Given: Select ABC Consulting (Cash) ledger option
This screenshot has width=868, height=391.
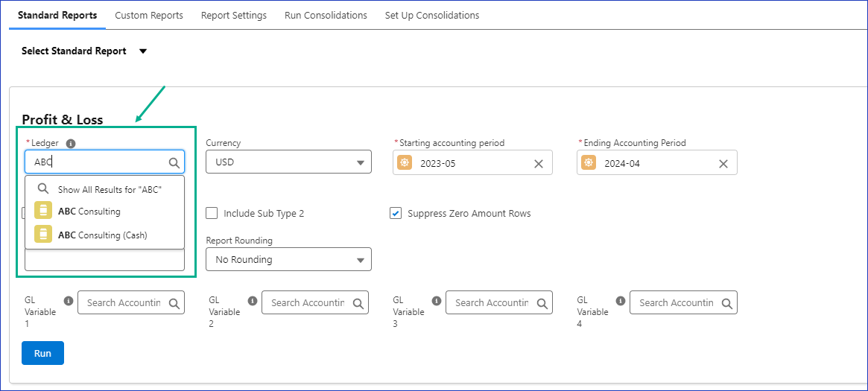Looking at the screenshot, I should coord(103,235).
